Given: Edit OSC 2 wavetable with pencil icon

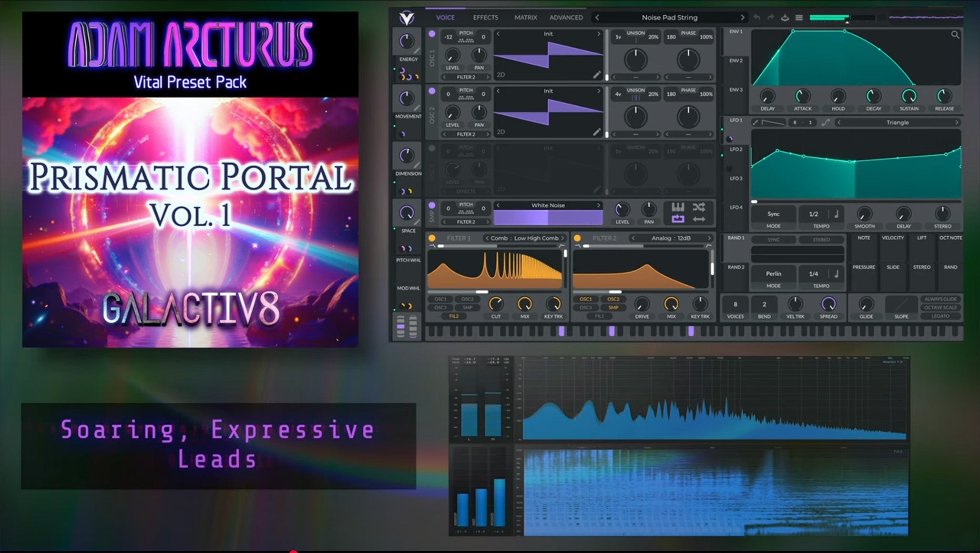Looking at the screenshot, I should pos(597,132).
